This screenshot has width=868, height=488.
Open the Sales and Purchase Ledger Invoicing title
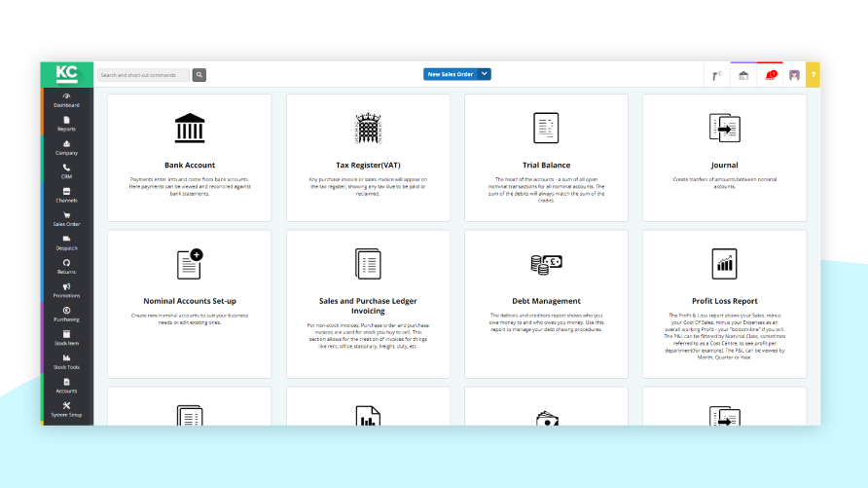click(368, 306)
